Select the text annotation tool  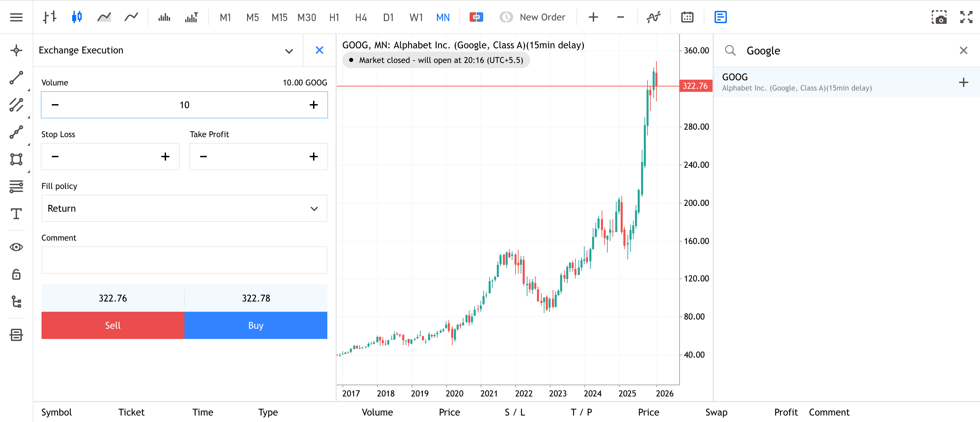point(16,214)
